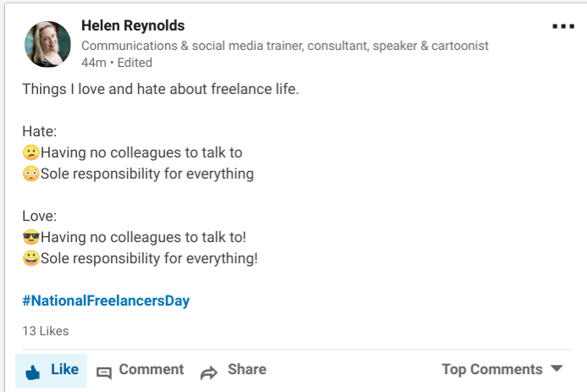Click the sad face emoji

[30, 153]
